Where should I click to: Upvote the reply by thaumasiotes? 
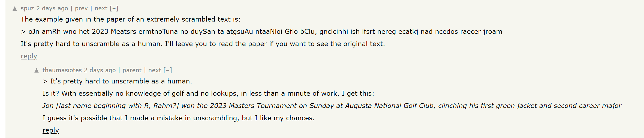[x=37, y=71]
